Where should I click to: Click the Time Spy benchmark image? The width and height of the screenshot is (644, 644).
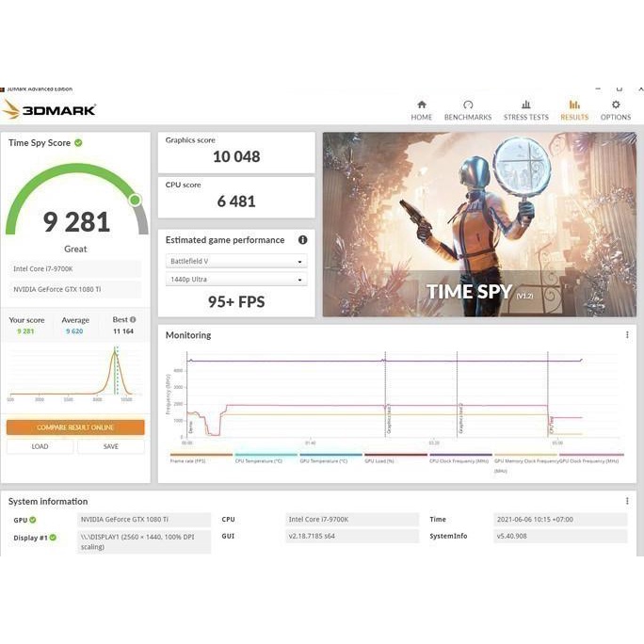[x=478, y=223]
